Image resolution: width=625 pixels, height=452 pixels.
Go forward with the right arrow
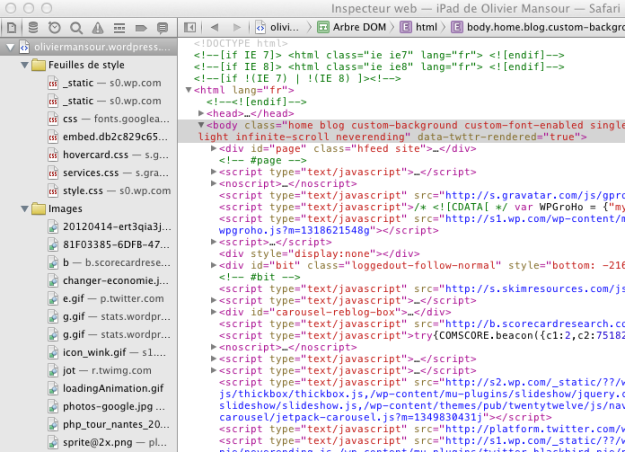click(x=237, y=27)
